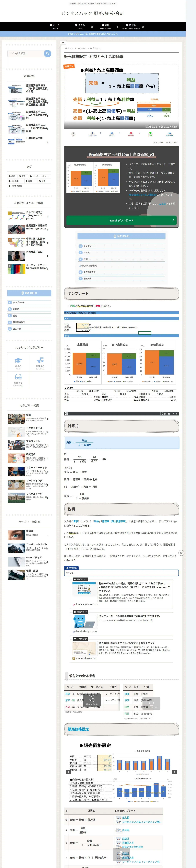Viewport: 196px width, 868px height.
Task: Open the 販売価格設定 section heading link
Action: point(78,729)
